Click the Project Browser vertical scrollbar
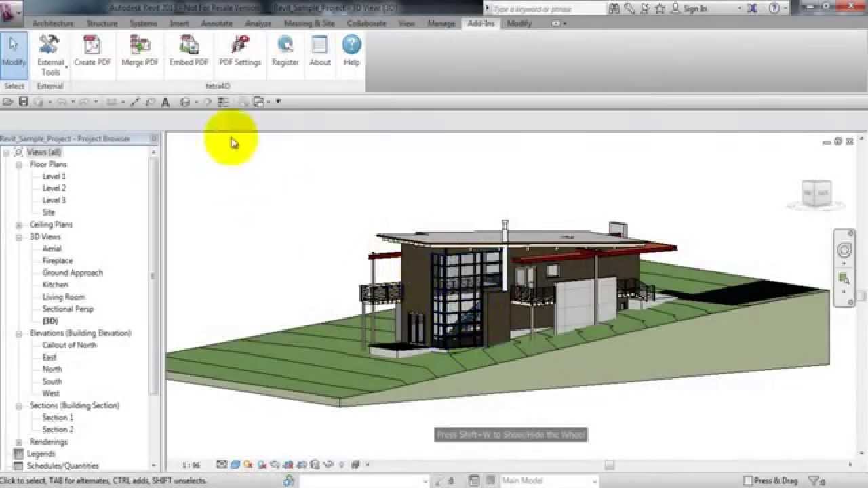This screenshot has height=488, width=868. tap(154, 277)
